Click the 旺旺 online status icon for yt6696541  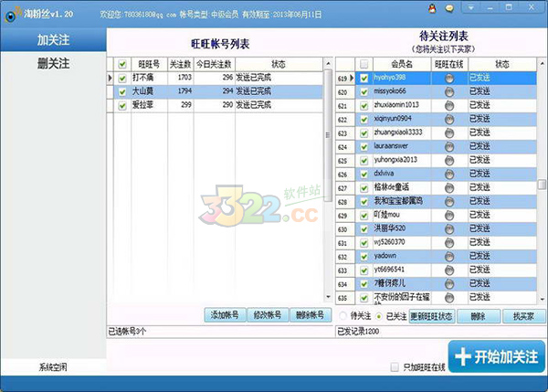coord(449,270)
